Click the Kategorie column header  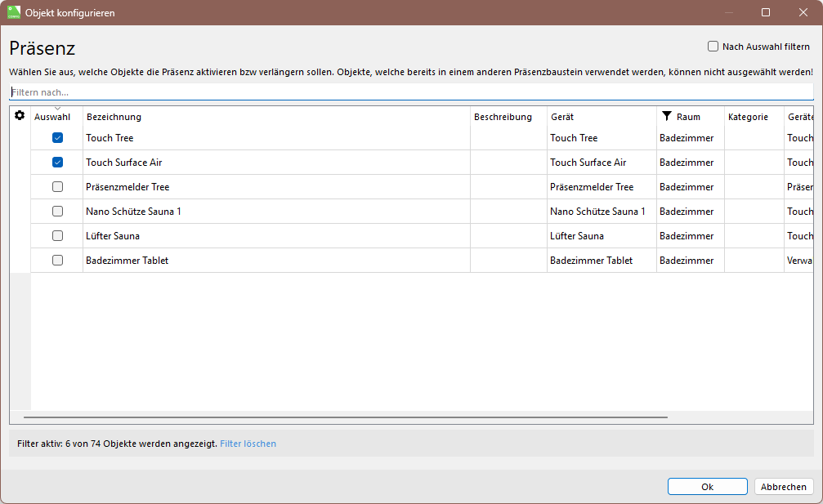point(748,117)
